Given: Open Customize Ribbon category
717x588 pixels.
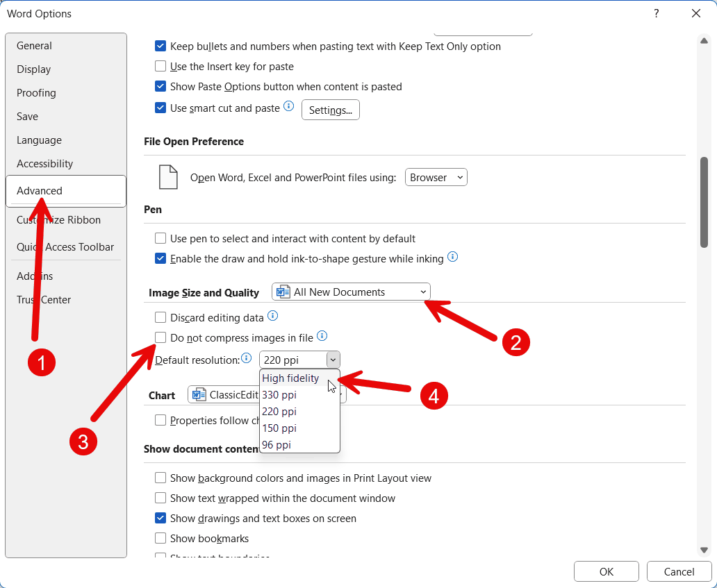Looking at the screenshot, I should click(x=66, y=220).
